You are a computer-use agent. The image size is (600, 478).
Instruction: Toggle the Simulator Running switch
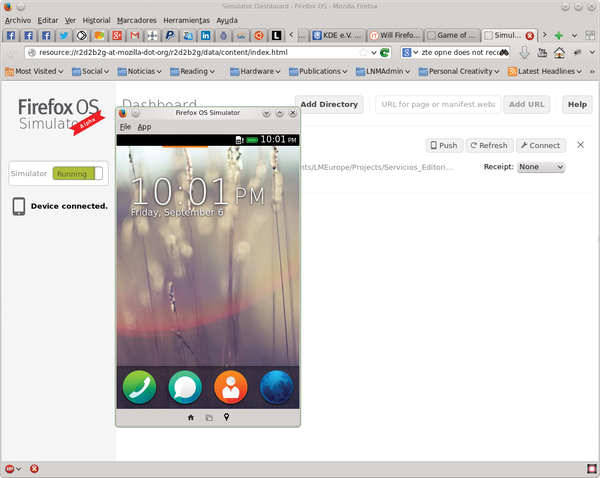pyautogui.click(x=78, y=173)
